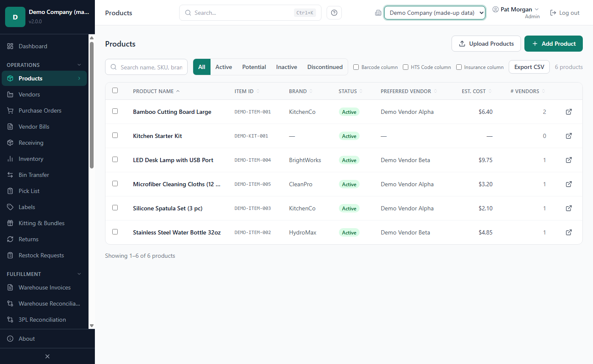Click the Returns refresh icon
This screenshot has height=364, width=593.
tap(10, 239)
